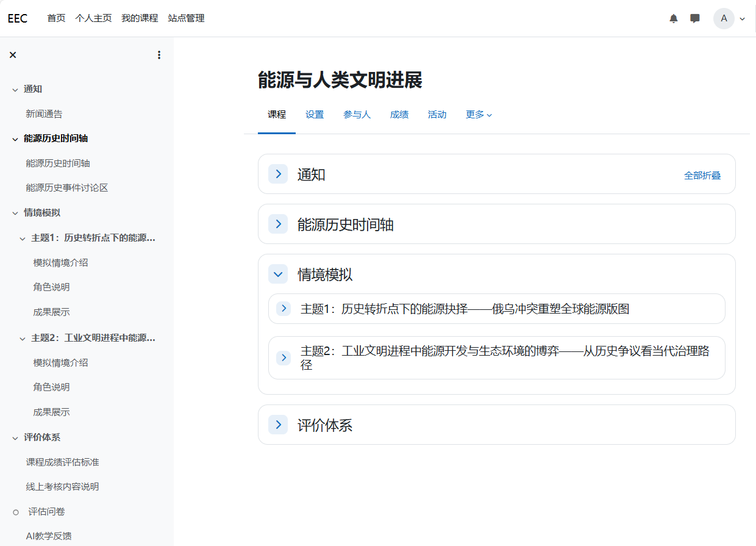Expand the 通知 section chevron in main content
Image resolution: width=756 pixels, height=546 pixels.
[278, 174]
